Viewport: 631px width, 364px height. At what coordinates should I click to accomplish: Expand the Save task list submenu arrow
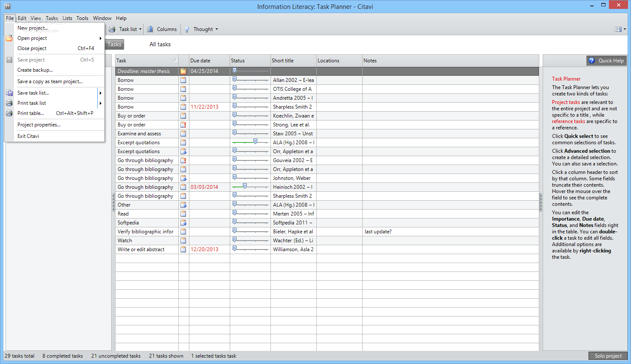click(x=101, y=93)
